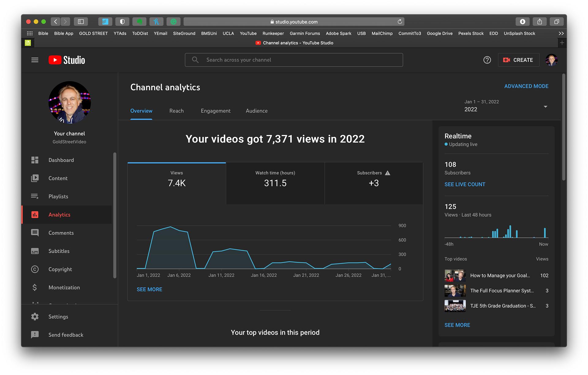Switch to the Reach tab
The width and height of the screenshot is (588, 375).
click(176, 111)
